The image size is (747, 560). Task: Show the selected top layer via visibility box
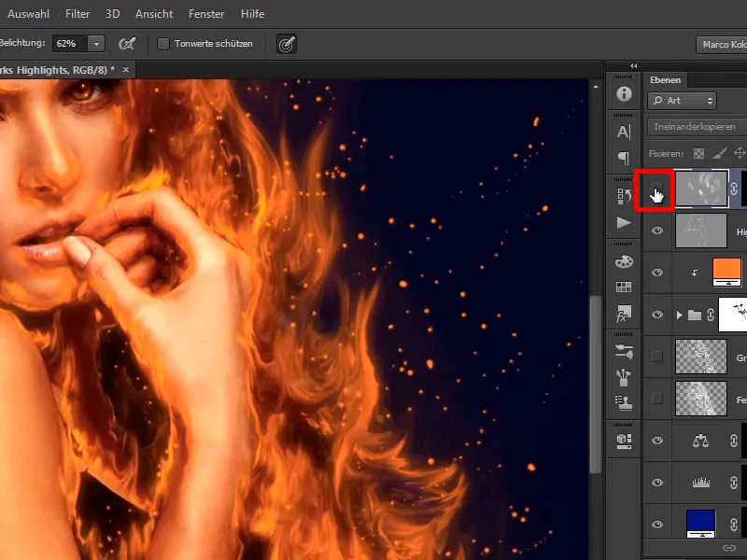point(657,189)
